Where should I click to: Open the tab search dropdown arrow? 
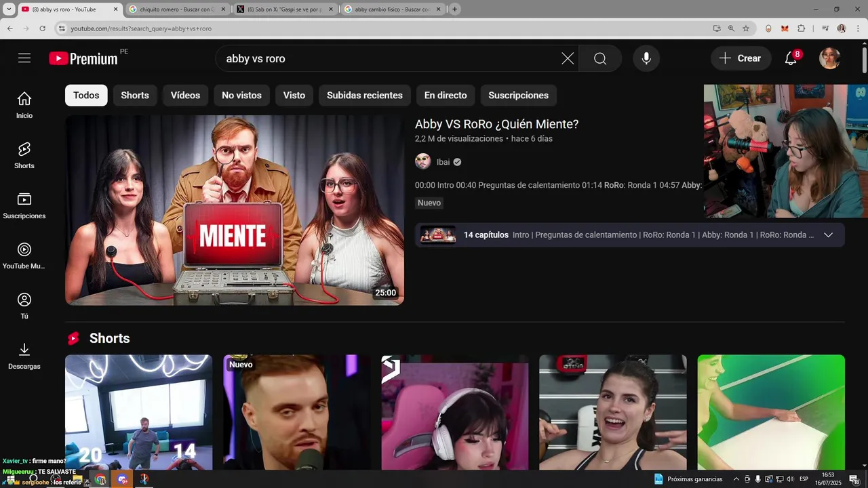9,9
